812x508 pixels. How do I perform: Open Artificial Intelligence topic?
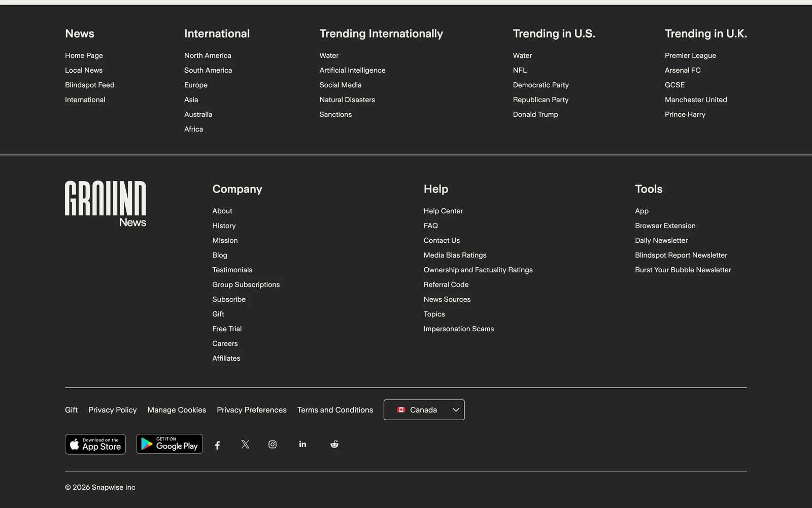(352, 70)
